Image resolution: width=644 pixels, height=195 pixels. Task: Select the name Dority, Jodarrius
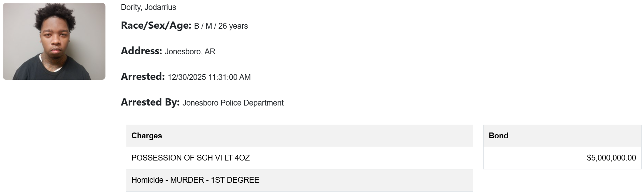pos(148,7)
